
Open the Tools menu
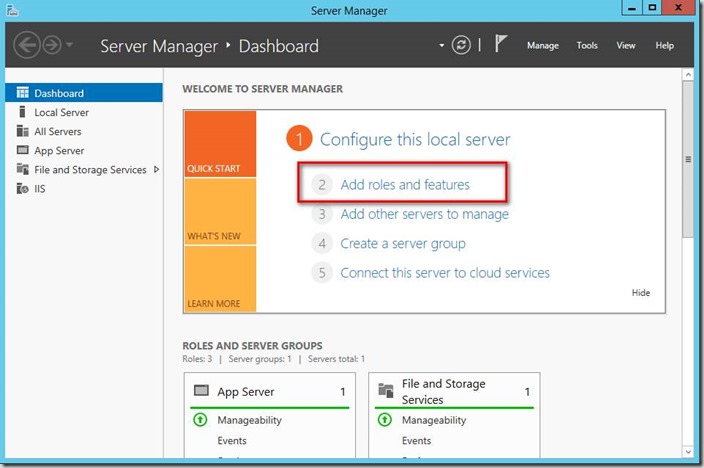click(587, 46)
